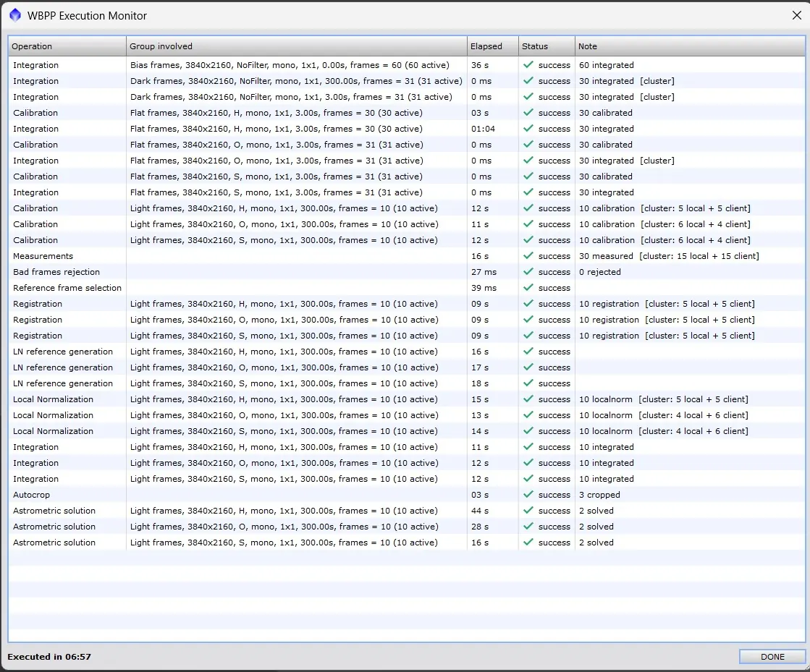Click the success checkmark of Bias frames integration
810x672 pixels.
(528, 64)
